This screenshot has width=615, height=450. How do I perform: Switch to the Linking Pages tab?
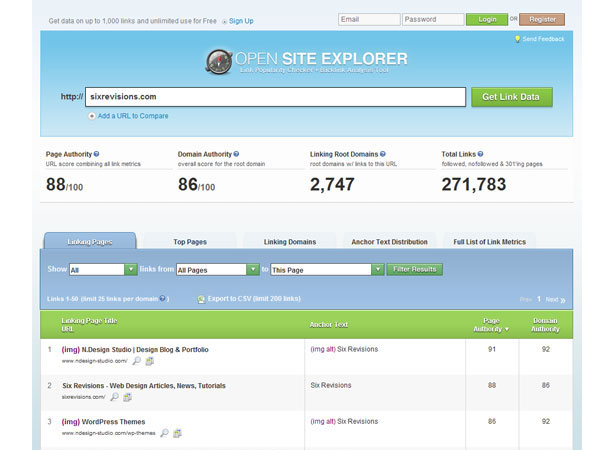(90, 242)
